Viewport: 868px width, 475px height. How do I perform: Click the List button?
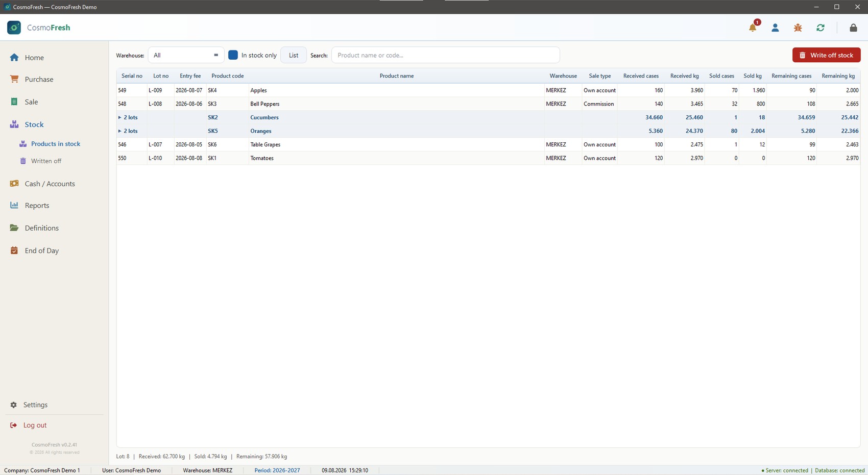[x=294, y=55]
